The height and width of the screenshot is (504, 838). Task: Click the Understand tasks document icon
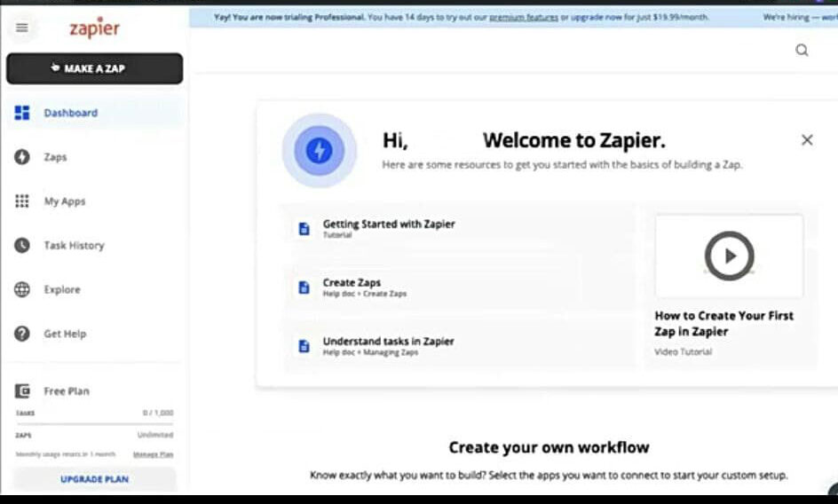304,346
